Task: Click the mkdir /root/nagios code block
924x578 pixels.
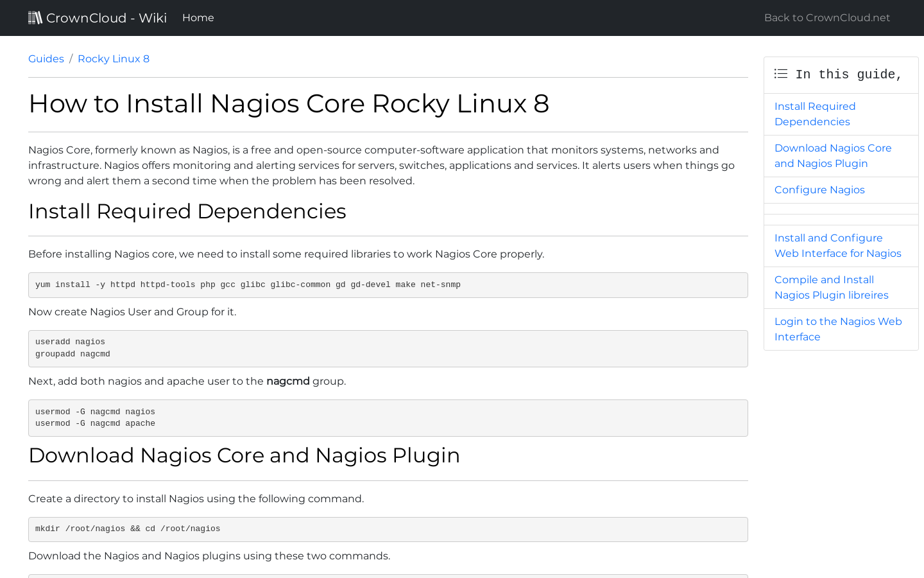Action: (388, 529)
